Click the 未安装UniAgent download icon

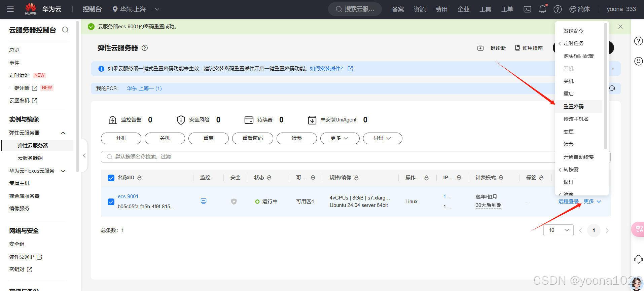pos(312,120)
